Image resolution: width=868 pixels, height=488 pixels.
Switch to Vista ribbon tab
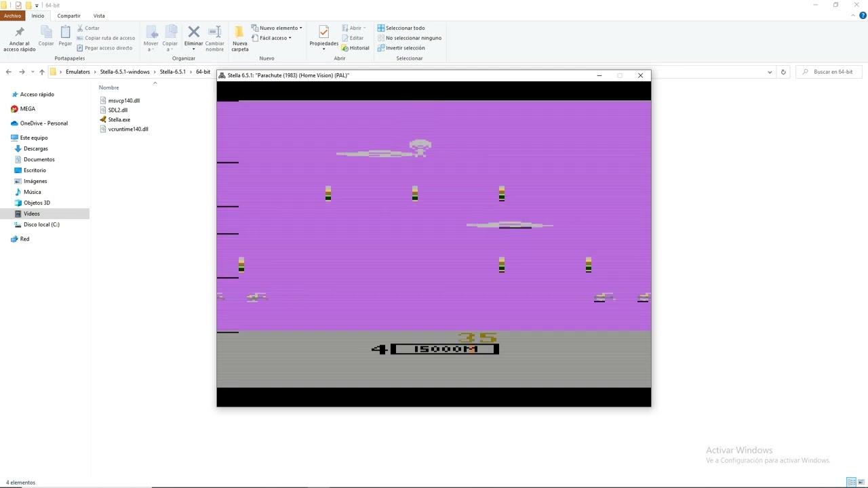(99, 16)
